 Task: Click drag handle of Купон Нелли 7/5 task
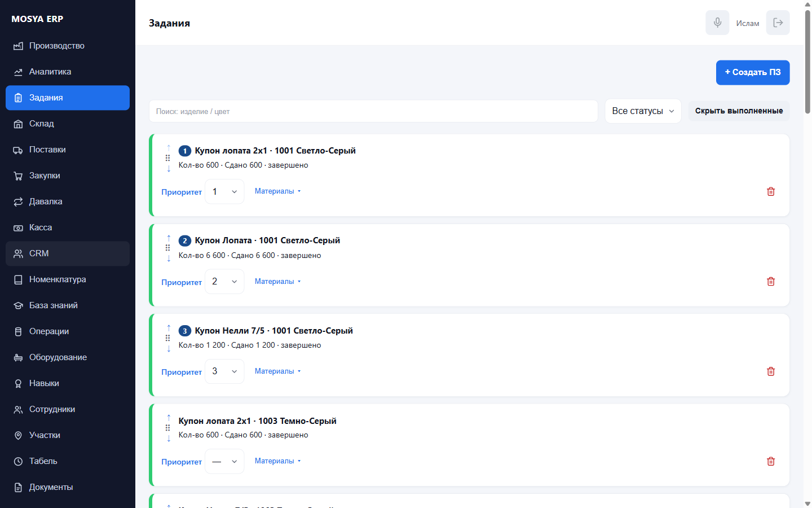coord(167,338)
